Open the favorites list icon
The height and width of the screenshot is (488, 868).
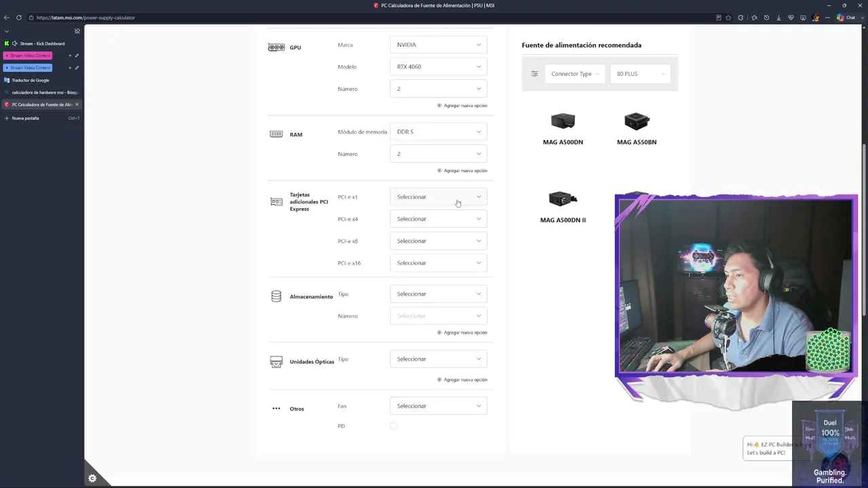[753, 18]
